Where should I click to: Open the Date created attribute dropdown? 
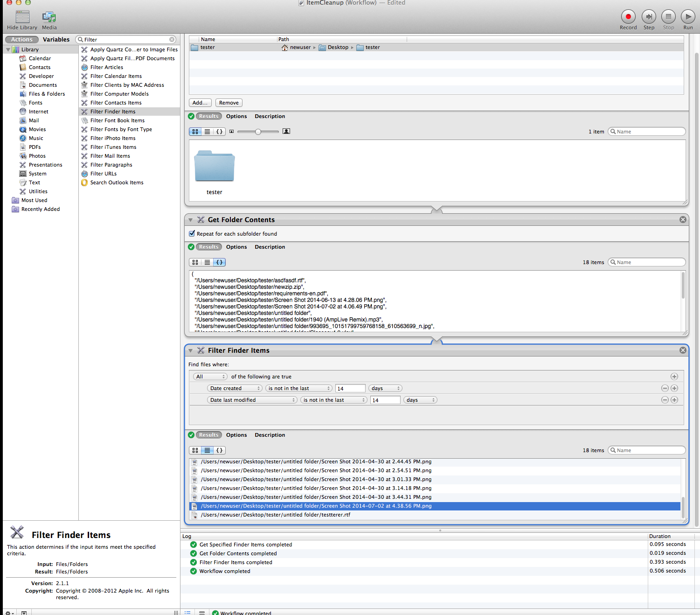click(235, 388)
